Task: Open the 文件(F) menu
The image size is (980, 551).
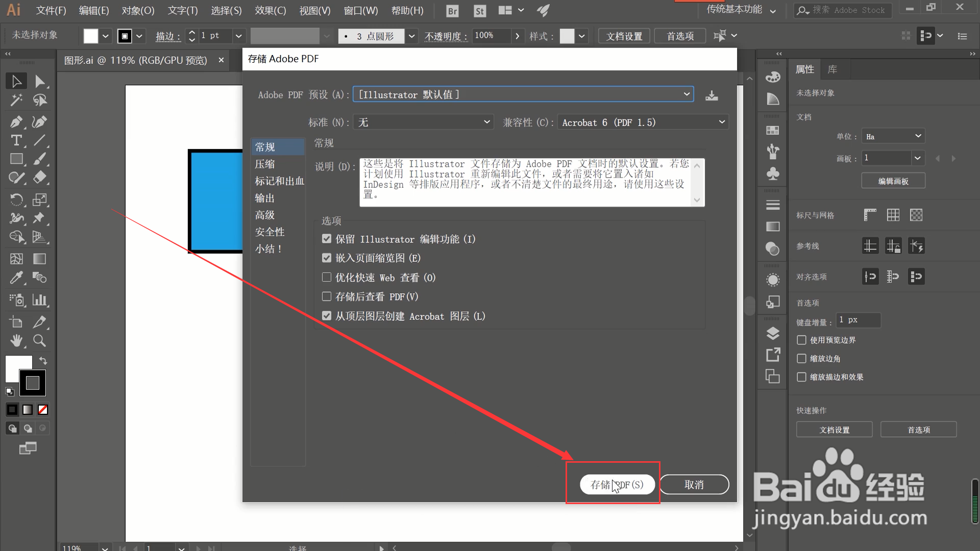Action: click(51, 11)
